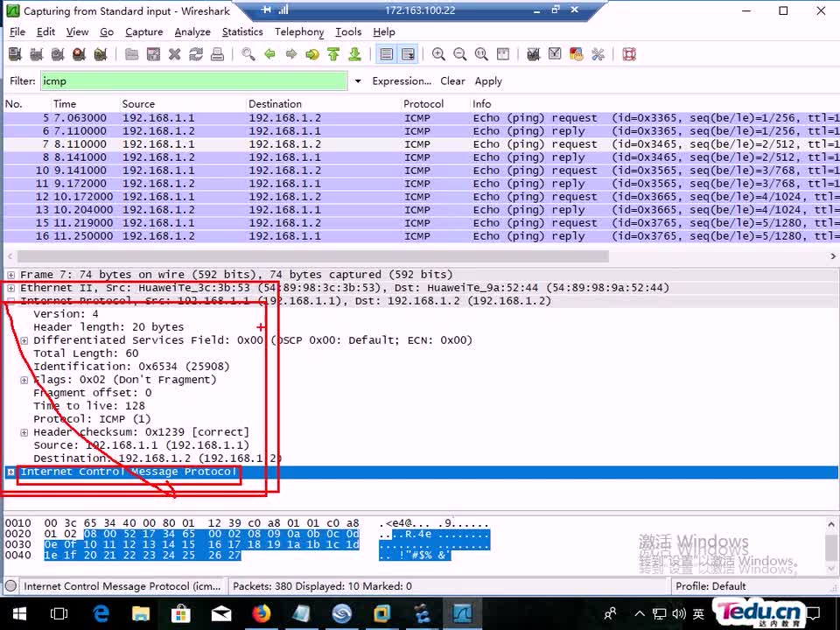Go to packet number icon
Image resolution: width=840 pixels, height=630 pixels.
[x=312, y=54]
